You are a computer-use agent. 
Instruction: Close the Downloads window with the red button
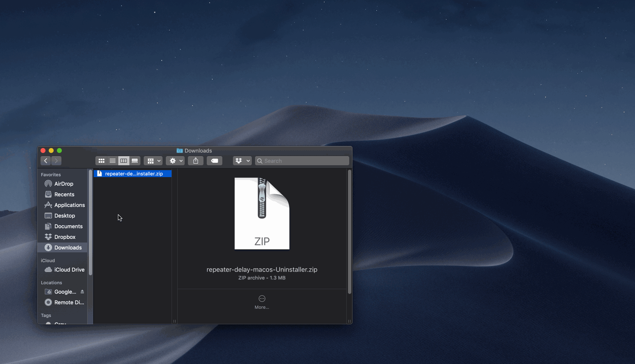click(x=43, y=151)
